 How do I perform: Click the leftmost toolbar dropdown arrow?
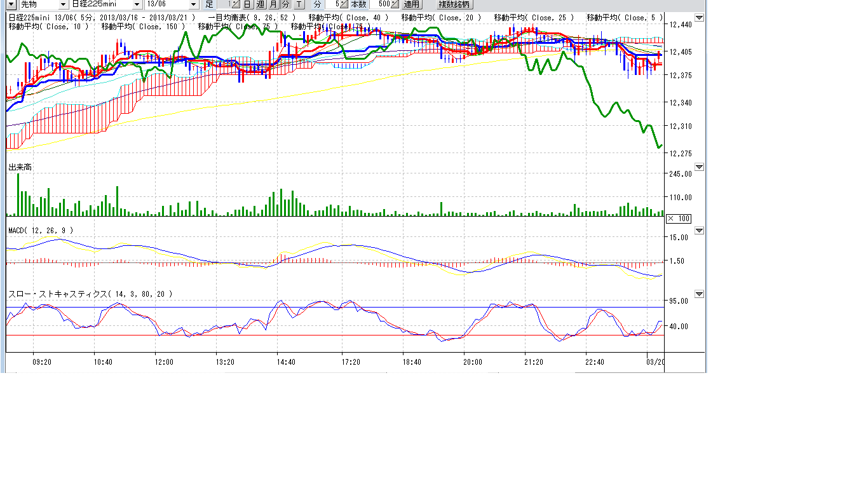point(11,4)
